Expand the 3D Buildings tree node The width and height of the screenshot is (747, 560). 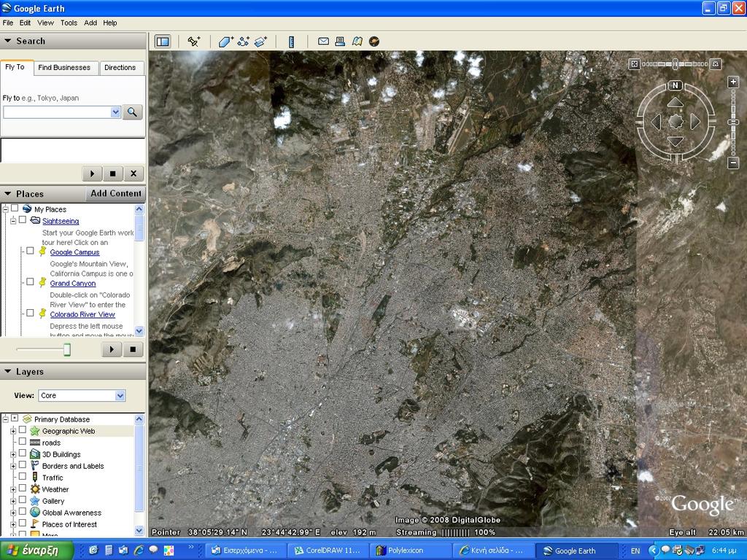coord(13,454)
